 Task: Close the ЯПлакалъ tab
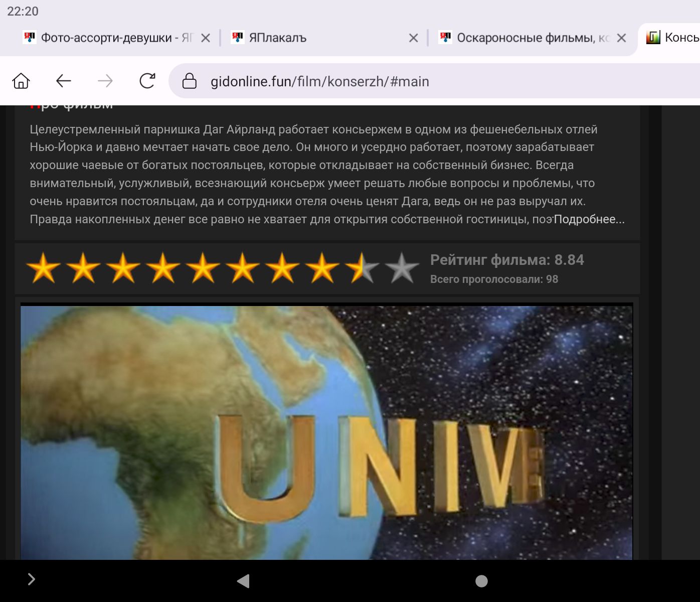(414, 38)
